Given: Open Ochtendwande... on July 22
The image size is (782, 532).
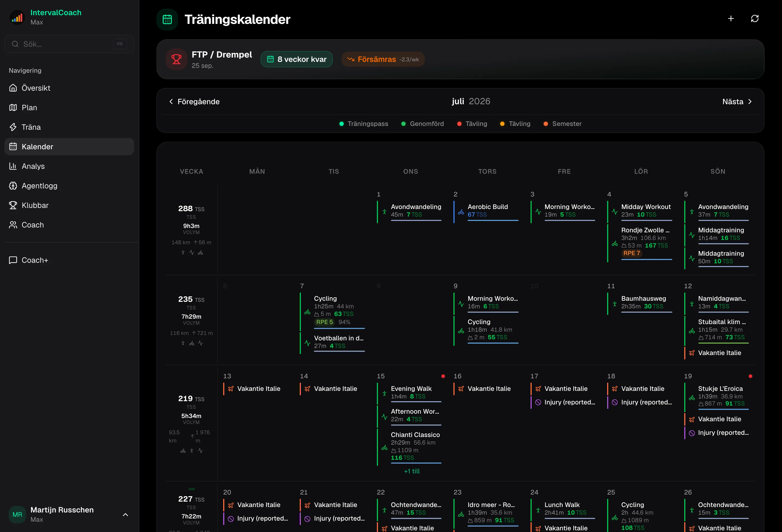Looking at the screenshot, I should [409, 509].
